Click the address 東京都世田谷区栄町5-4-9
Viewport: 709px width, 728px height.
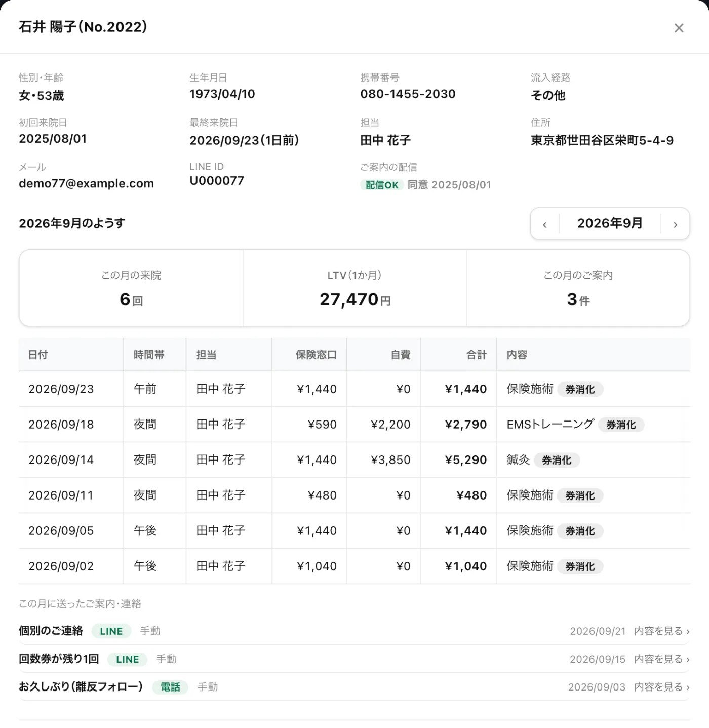602,141
